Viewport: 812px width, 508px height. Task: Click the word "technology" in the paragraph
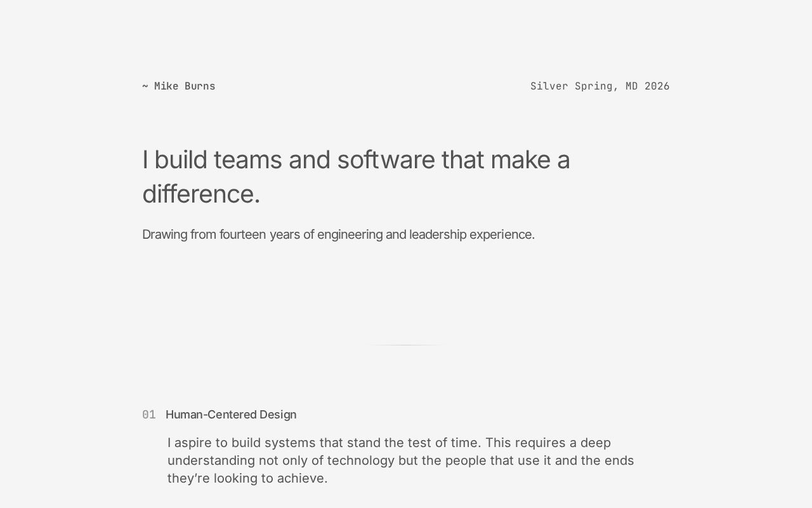click(360, 460)
